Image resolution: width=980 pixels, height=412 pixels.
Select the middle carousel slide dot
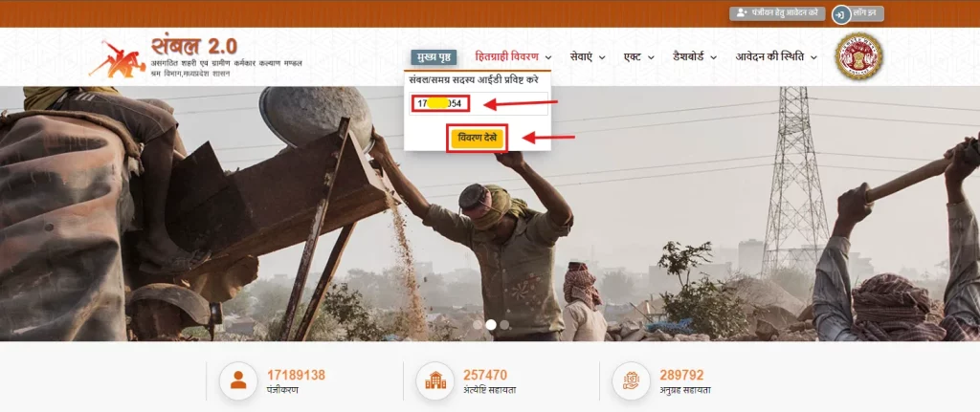pos(491,325)
